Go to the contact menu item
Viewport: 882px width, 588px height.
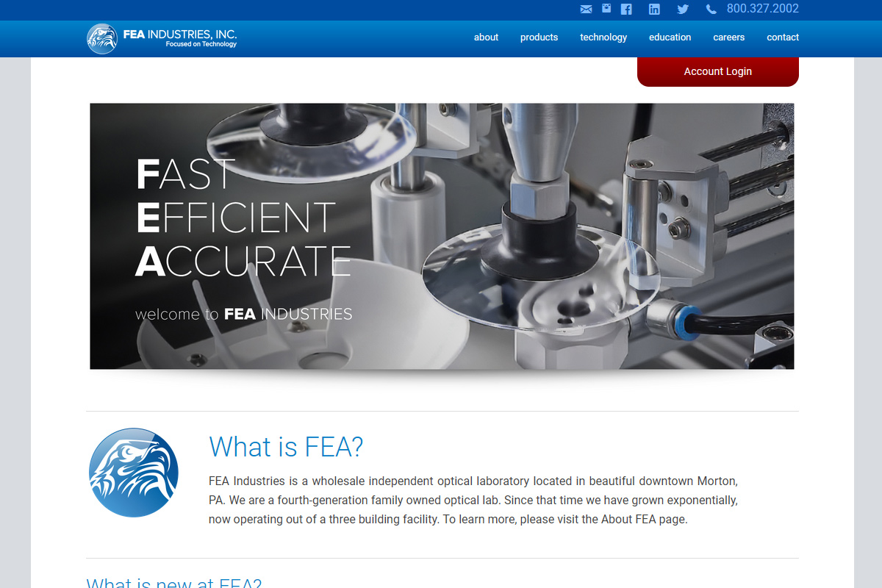(x=783, y=37)
